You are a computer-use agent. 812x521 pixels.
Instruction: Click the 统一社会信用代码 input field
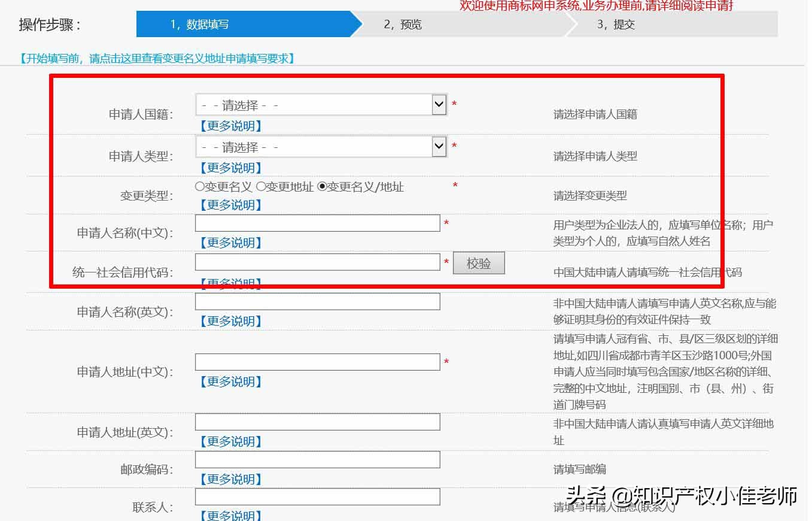[x=317, y=262]
